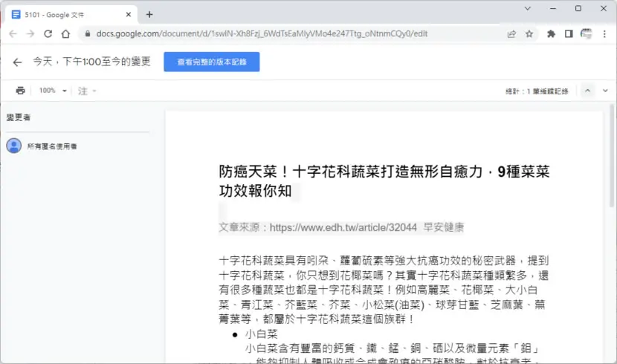Click 查看完整的版本記錄 button
617x364 pixels.
coord(212,62)
